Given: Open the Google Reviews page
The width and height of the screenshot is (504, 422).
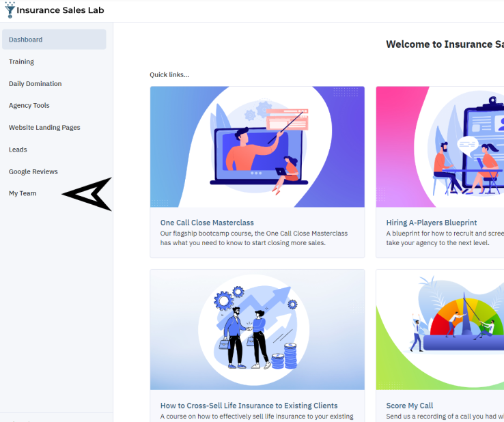Looking at the screenshot, I should tap(33, 171).
